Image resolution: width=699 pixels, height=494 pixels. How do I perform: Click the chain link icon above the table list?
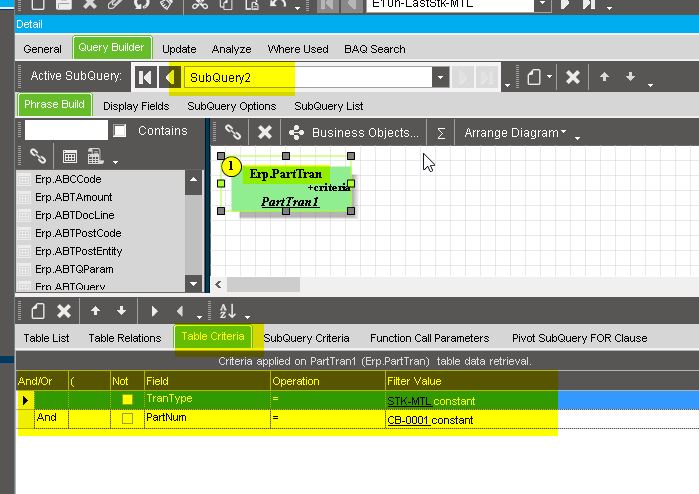[x=38, y=156]
